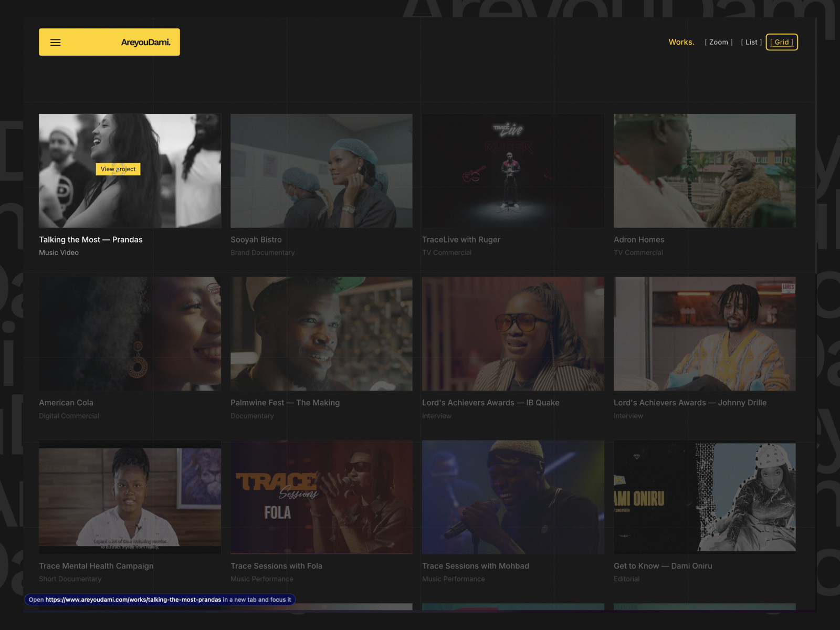
Task: Click the 'Adron Homes' title text
Action: (639, 239)
